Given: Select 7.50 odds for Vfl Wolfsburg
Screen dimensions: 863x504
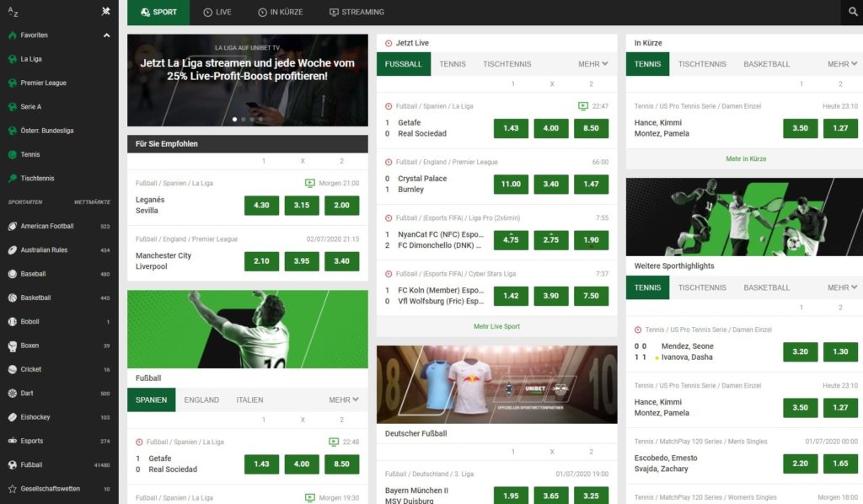Looking at the screenshot, I should 591,296.
